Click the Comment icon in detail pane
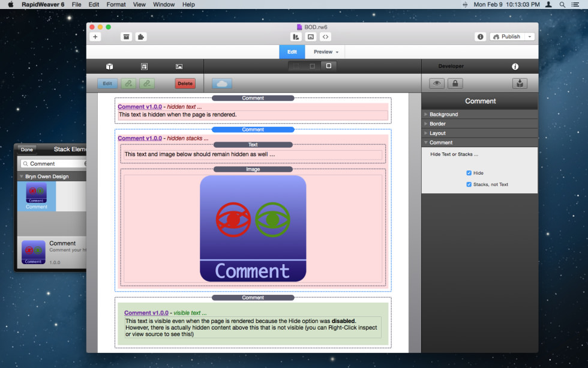588x368 pixels. [x=34, y=252]
